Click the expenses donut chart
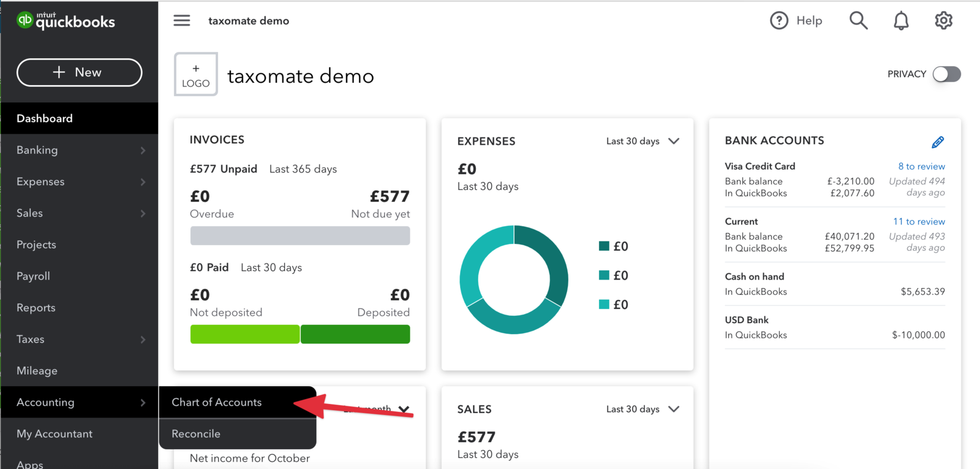The height and width of the screenshot is (469, 980). tap(514, 280)
